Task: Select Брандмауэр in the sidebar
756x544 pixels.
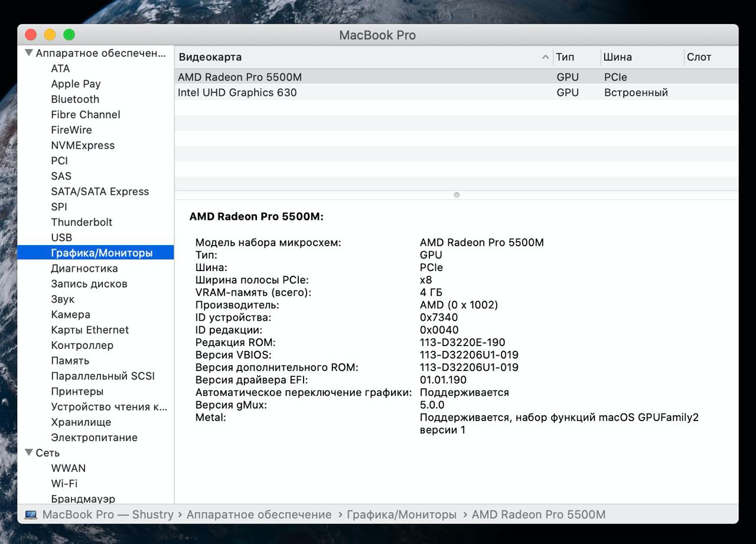Action: [83, 499]
